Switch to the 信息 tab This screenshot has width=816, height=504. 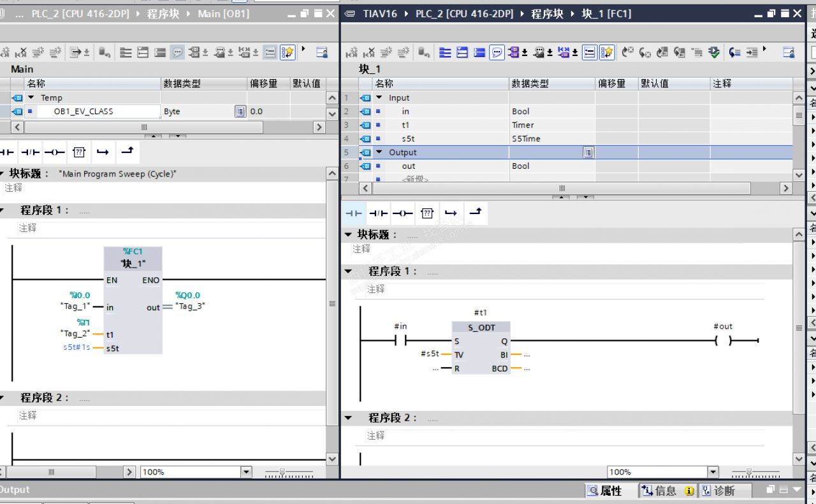(666, 490)
